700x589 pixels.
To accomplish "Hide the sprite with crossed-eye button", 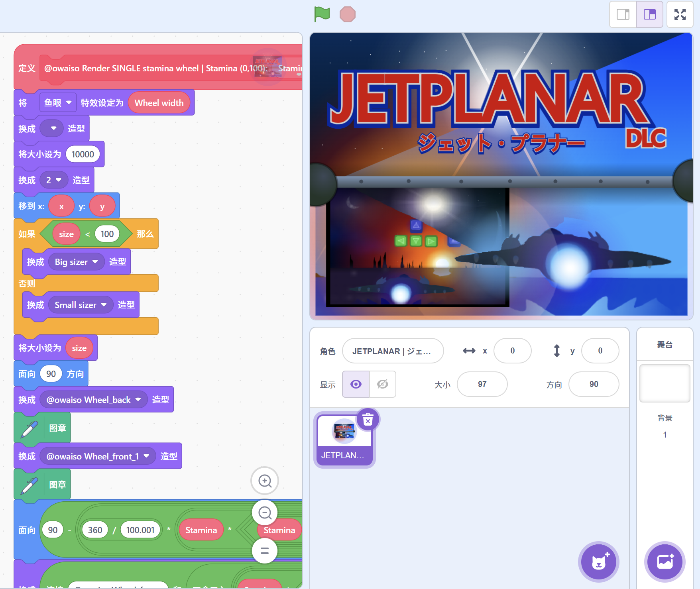I will pos(383,384).
